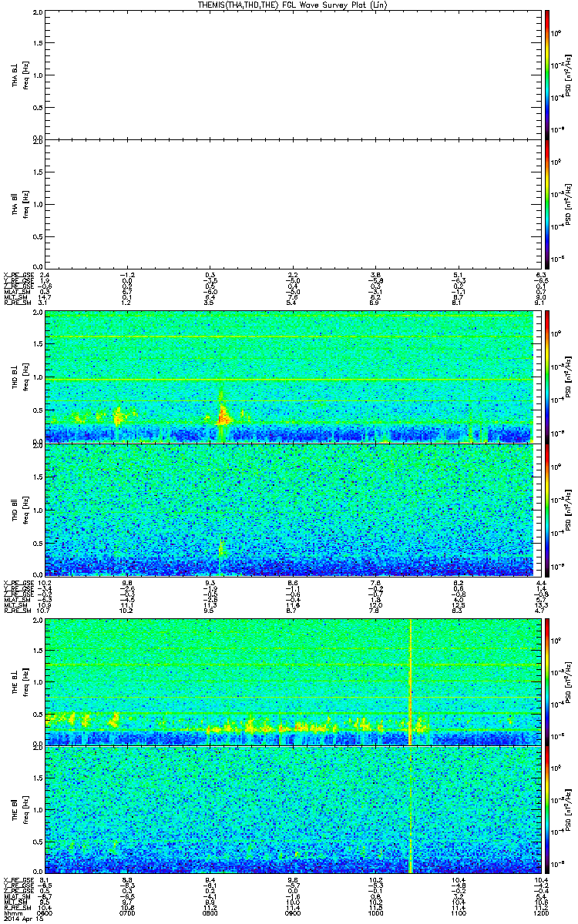578x924 pixels.
Task: Click the THA Bll freq axis label
Action: (x=25, y=203)
